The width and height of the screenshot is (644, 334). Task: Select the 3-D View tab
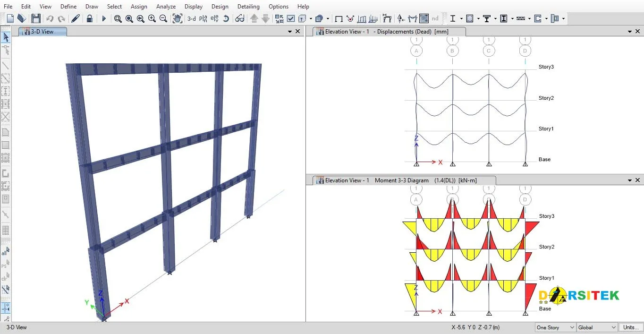[42, 32]
